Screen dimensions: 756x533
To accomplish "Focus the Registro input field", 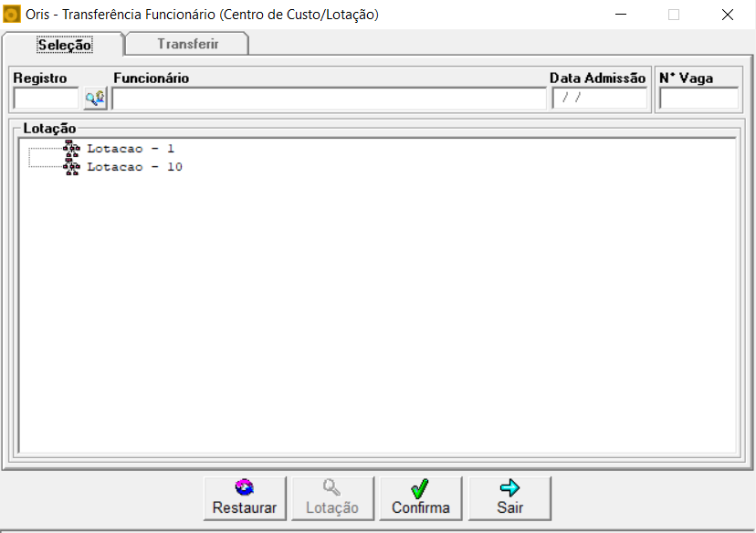I will [x=46, y=99].
